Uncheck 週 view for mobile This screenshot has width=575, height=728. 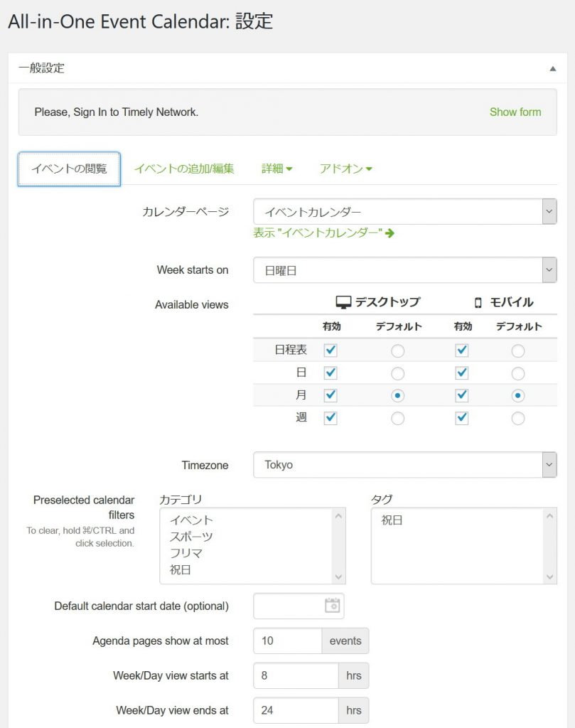pyautogui.click(x=462, y=418)
